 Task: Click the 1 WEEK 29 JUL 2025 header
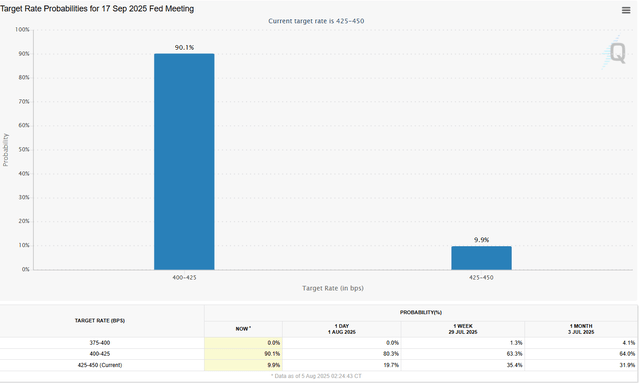[x=463, y=329]
